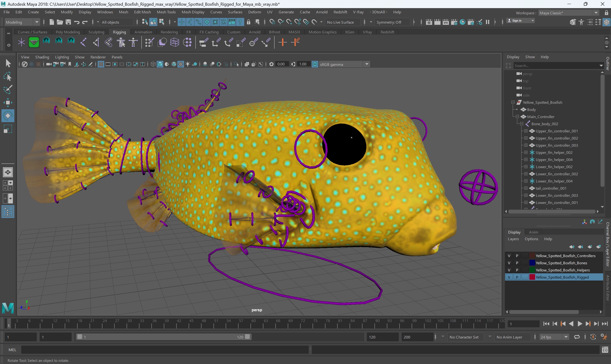
Task: Click the Outliner toggle in the left sidebar
Action: (8, 212)
